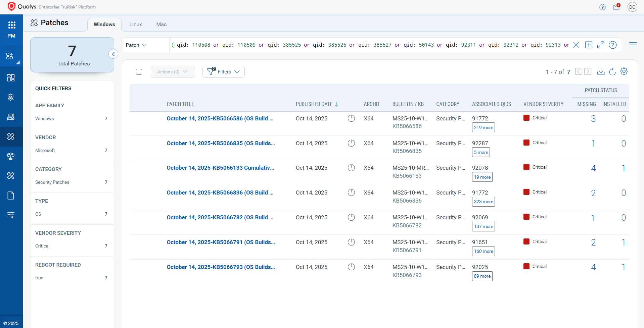Open the hamburger menu beside search bar
This screenshot has height=328, width=644.
pyautogui.click(x=633, y=45)
